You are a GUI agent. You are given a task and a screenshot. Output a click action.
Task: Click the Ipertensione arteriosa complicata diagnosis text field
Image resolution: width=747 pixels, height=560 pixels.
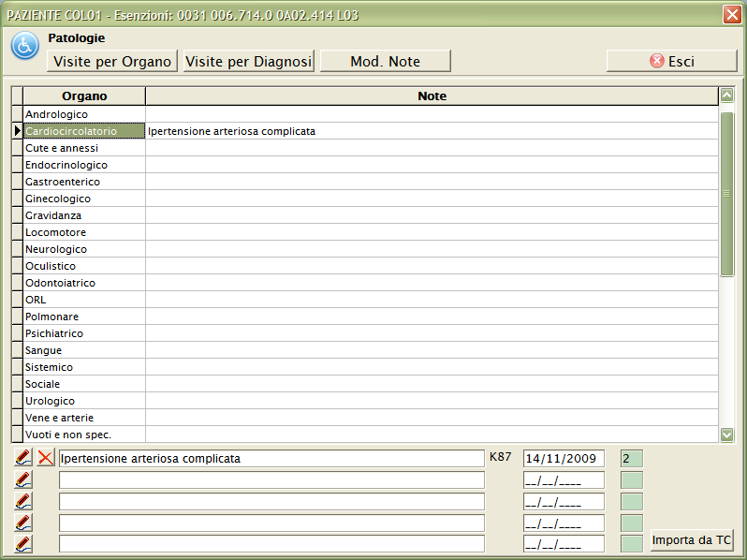tap(271, 459)
